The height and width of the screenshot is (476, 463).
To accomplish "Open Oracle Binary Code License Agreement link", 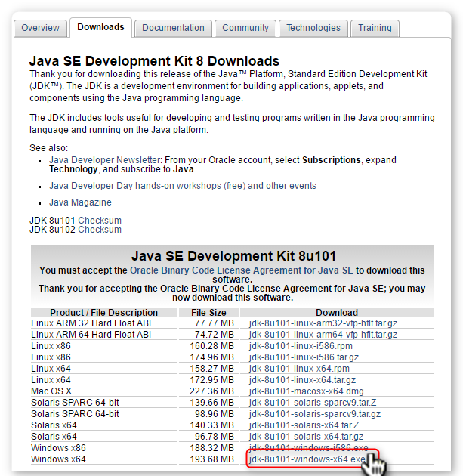I will tap(242, 270).
